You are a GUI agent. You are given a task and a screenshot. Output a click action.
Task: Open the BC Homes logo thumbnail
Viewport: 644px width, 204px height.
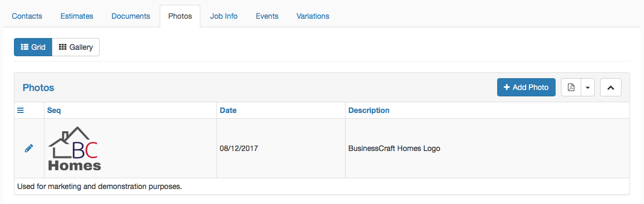[x=74, y=148]
